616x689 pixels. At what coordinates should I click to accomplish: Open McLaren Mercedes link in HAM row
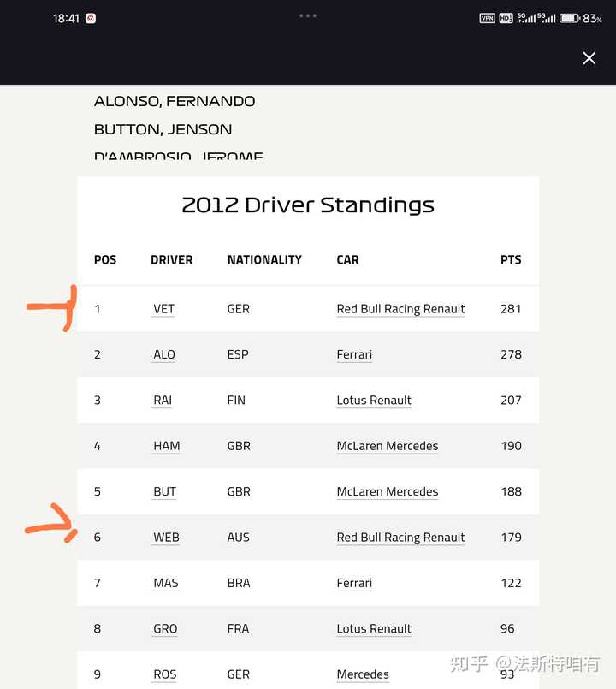pyautogui.click(x=388, y=446)
